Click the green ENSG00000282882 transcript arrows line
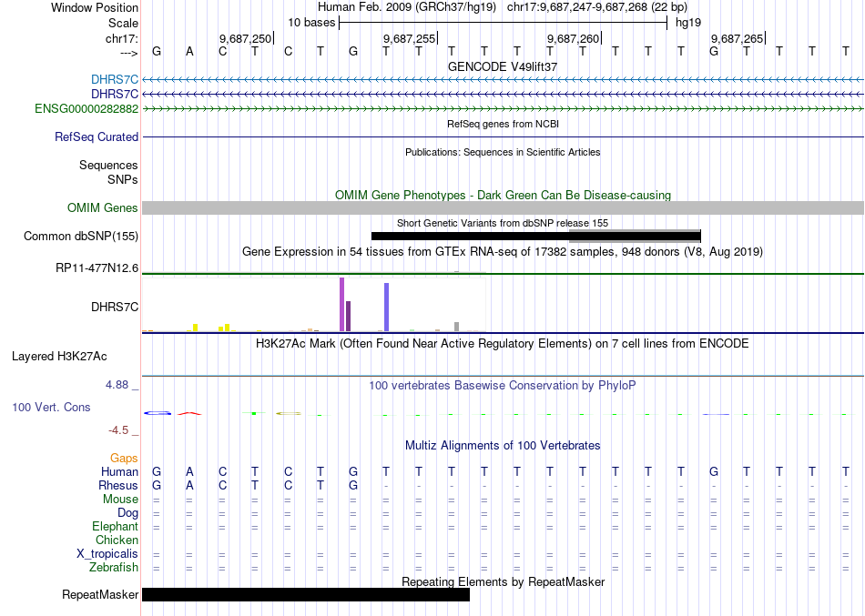Image resolution: width=865 pixels, height=616 pixels. [x=504, y=108]
